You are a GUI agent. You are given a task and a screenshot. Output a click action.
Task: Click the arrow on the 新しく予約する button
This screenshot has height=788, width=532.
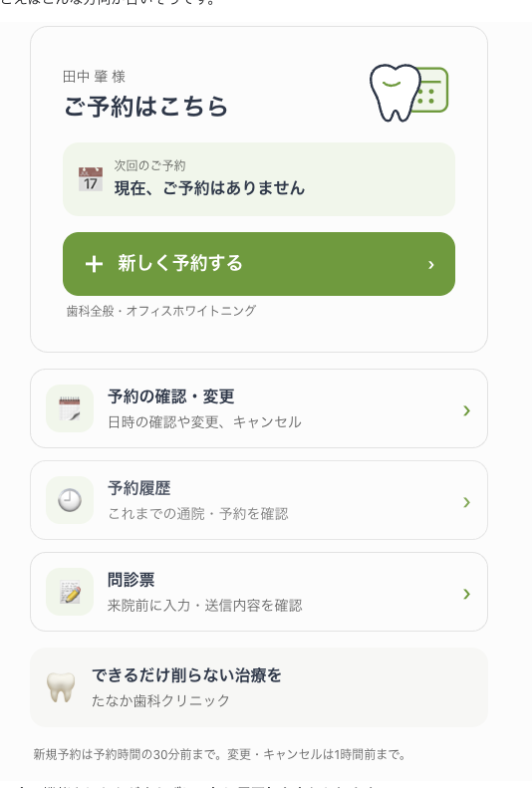pyautogui.click(x=431, y=264)
